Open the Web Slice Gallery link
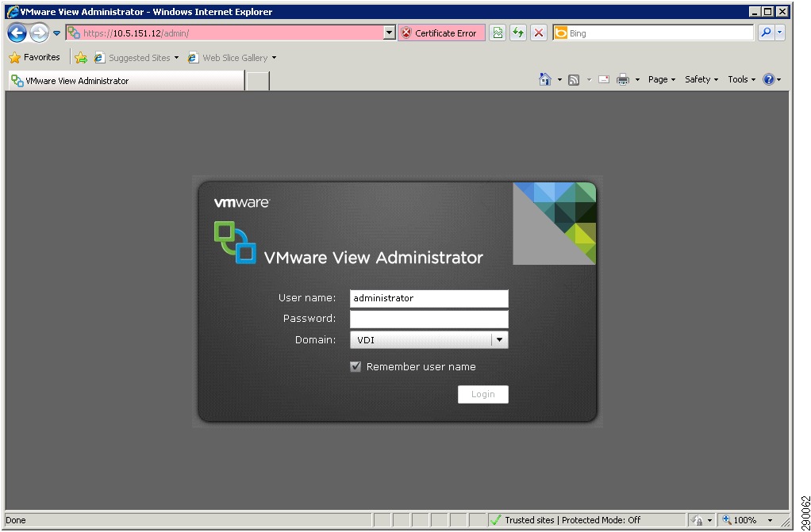 [x=232, y=58]
